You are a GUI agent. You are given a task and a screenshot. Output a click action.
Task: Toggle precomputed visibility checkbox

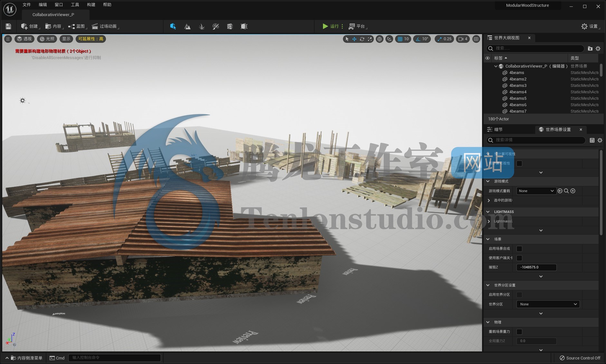click(x=519, y=163)
